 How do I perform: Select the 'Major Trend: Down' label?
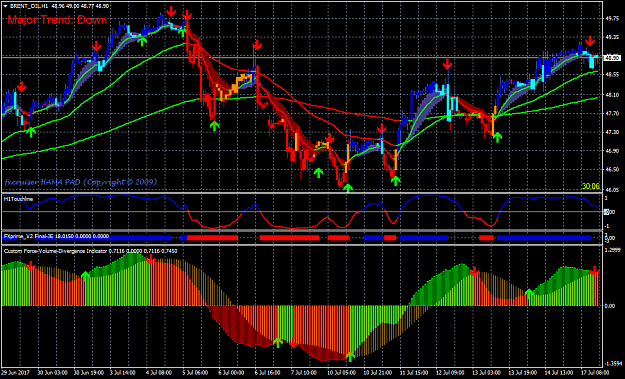click(x=57, y=20)
